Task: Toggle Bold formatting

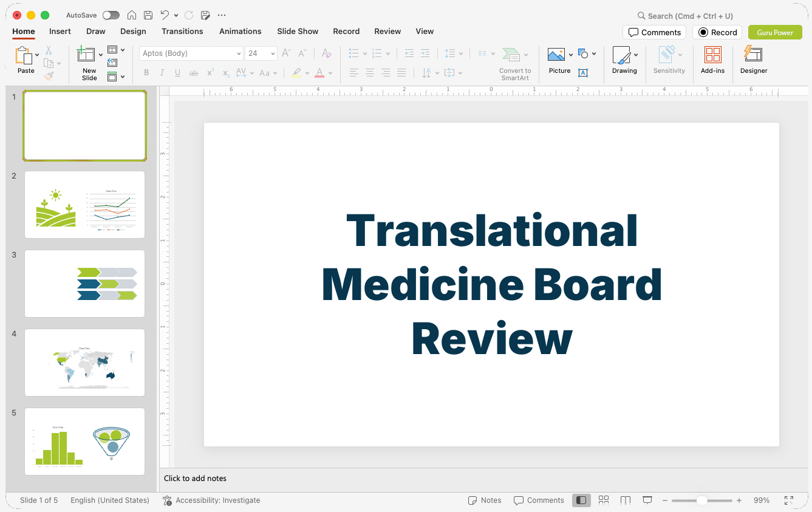Action: point(146,73)
